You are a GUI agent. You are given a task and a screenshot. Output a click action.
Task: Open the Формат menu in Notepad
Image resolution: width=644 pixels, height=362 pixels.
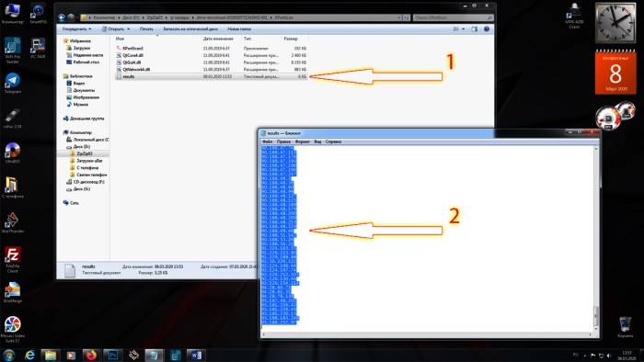point(303,141)
